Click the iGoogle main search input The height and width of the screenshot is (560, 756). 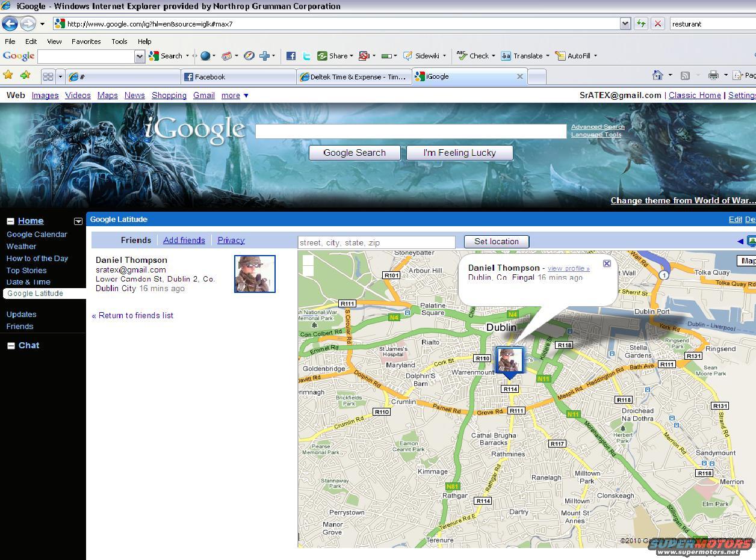pos(411,131)
